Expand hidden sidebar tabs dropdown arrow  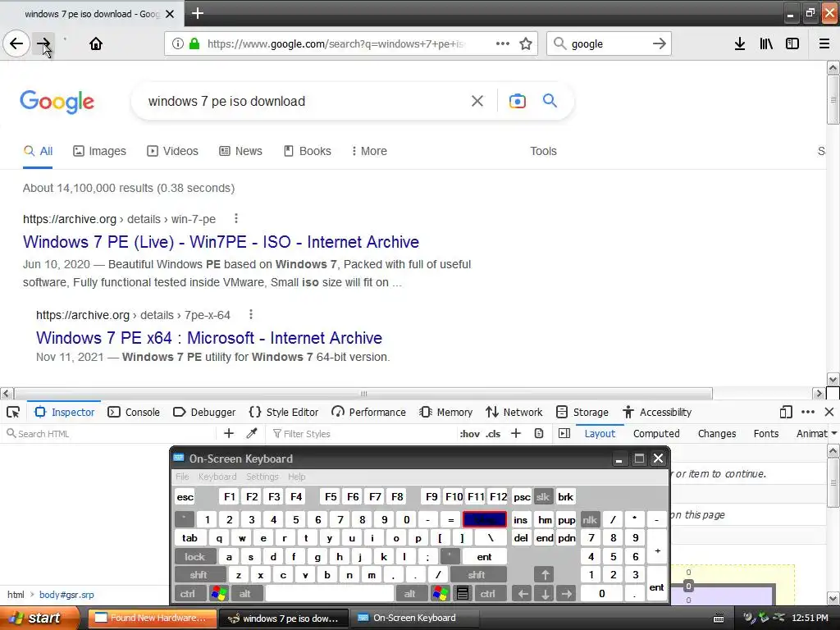(x=834, y=433)
